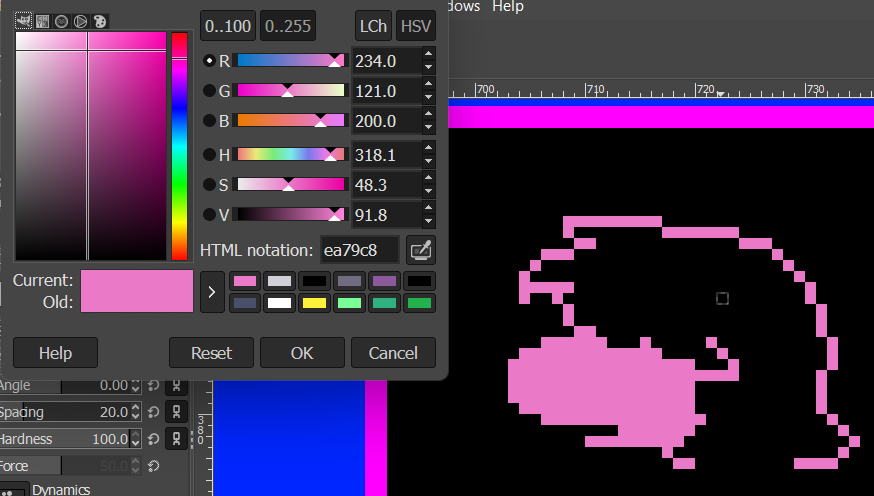
Task: Select the H channel radio button
Action: tap(209, 154)
